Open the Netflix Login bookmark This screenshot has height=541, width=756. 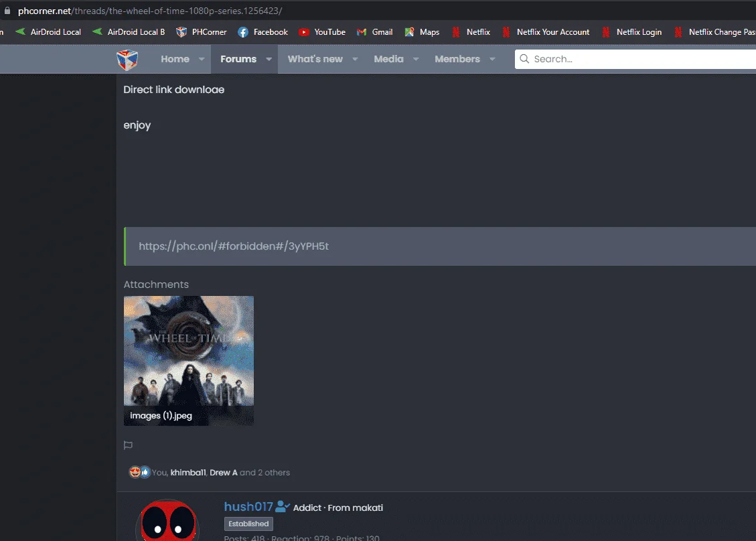click(x=631, y=32)
